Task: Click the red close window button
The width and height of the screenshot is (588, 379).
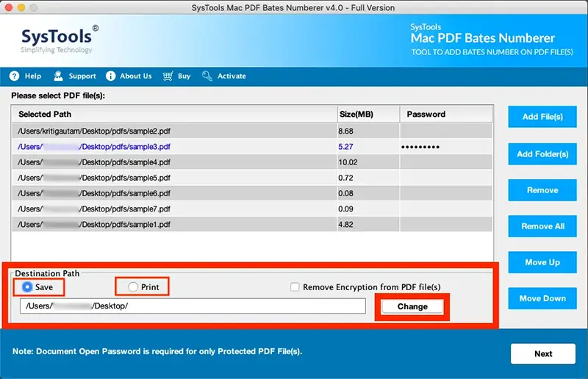Action: coord(9,7)
